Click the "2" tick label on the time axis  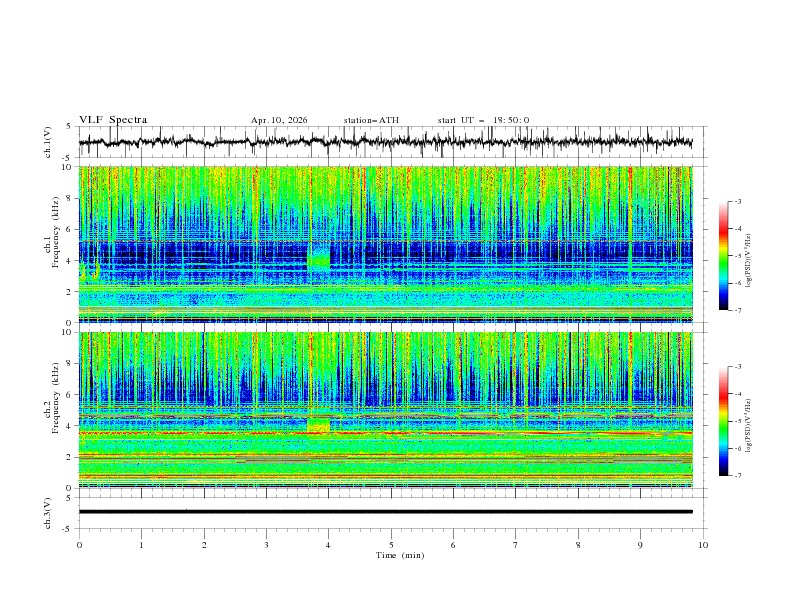point(204,545)
